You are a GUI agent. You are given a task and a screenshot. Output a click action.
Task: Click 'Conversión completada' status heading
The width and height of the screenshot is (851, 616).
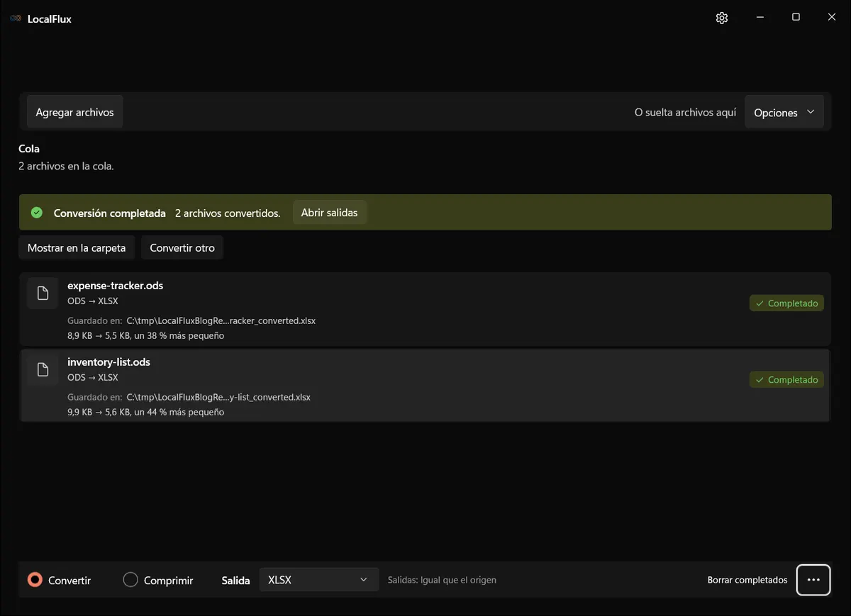[110, 213]
